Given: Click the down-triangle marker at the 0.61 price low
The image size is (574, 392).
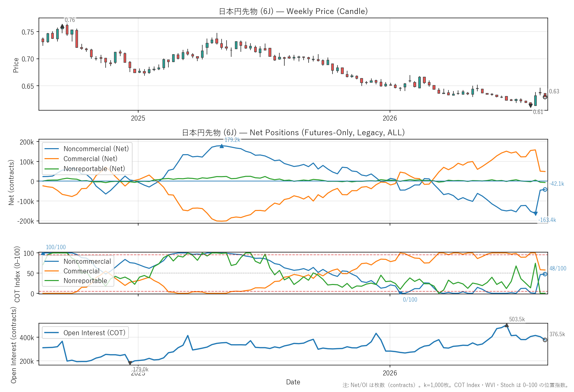Looking at the screenshot, I should 530,106.
